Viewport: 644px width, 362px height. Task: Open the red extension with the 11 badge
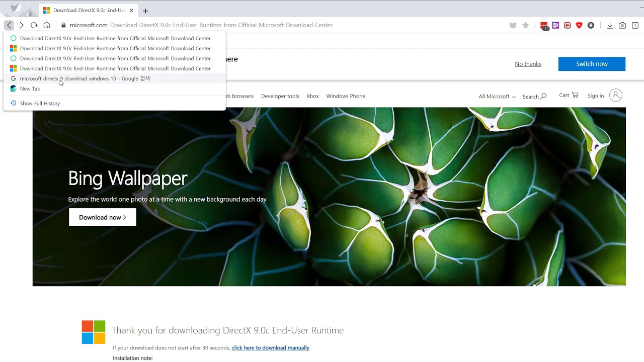(x=544, y=26)
